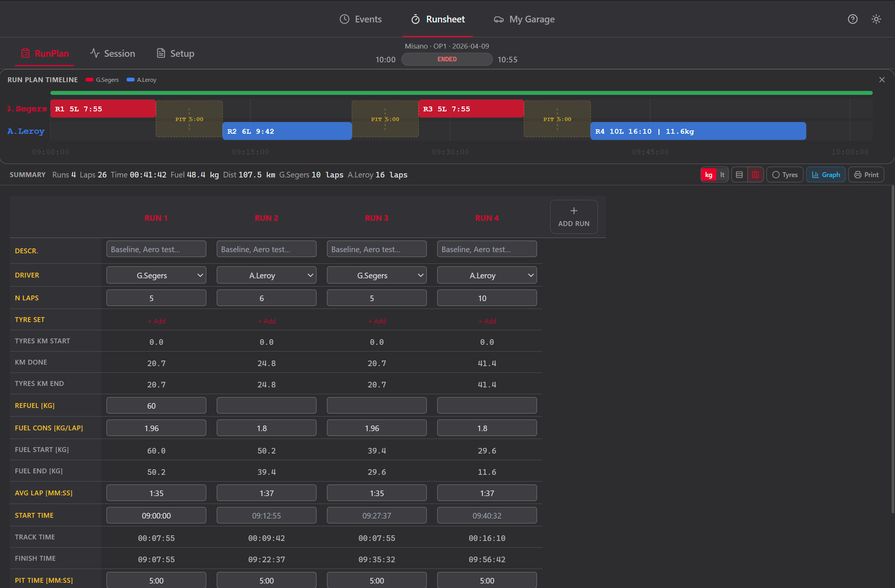Open My Garage car icon
The height and width of the screenshot is (588, 895).
coord(499,19)
